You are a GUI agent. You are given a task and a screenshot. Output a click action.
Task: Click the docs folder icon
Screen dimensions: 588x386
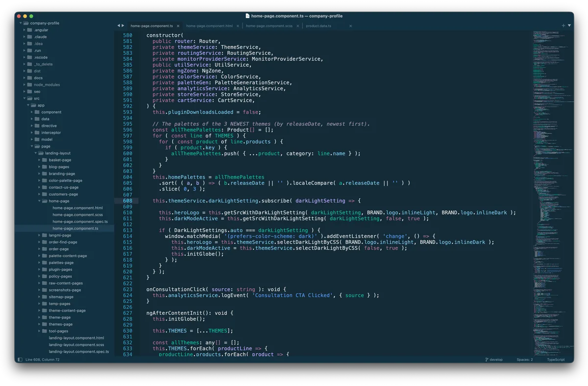tap(30, 78)
